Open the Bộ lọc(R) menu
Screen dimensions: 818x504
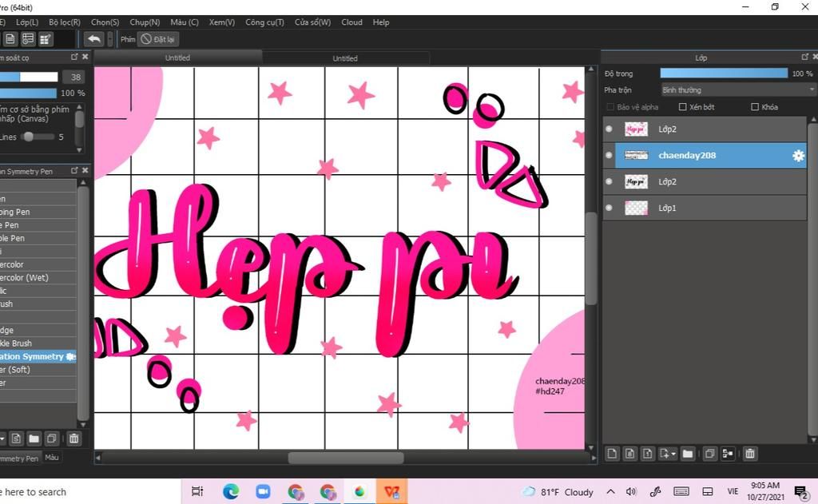click(65, 22)
